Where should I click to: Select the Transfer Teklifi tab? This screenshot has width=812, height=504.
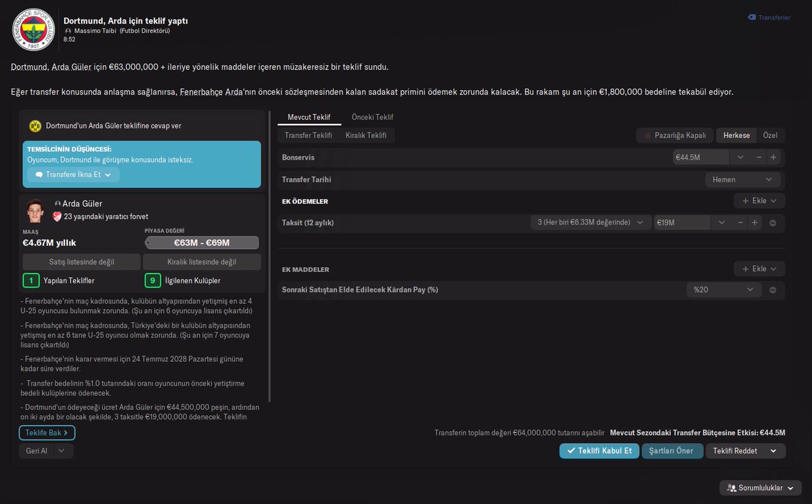[308, 135]
